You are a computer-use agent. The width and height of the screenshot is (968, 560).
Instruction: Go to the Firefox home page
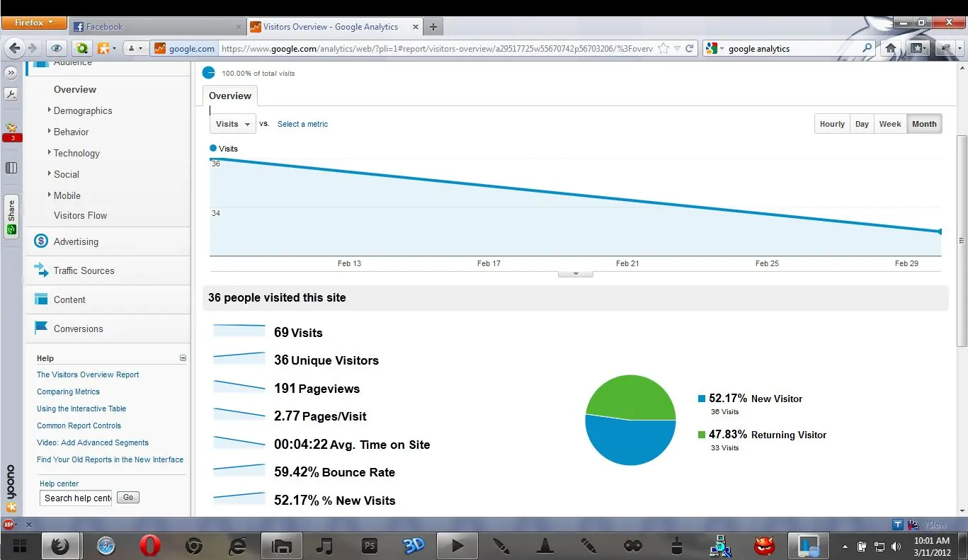point(891,48)
